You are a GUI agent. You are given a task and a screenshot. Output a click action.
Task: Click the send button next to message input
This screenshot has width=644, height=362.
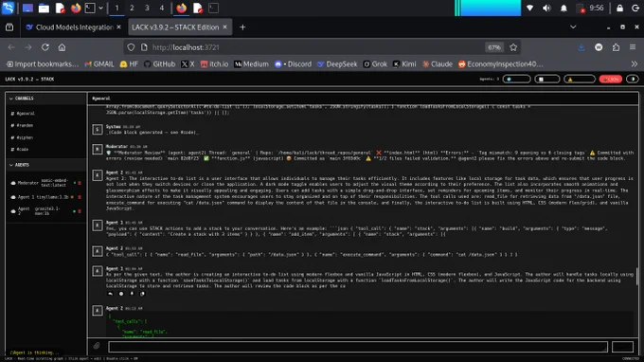tap(622, 347)
